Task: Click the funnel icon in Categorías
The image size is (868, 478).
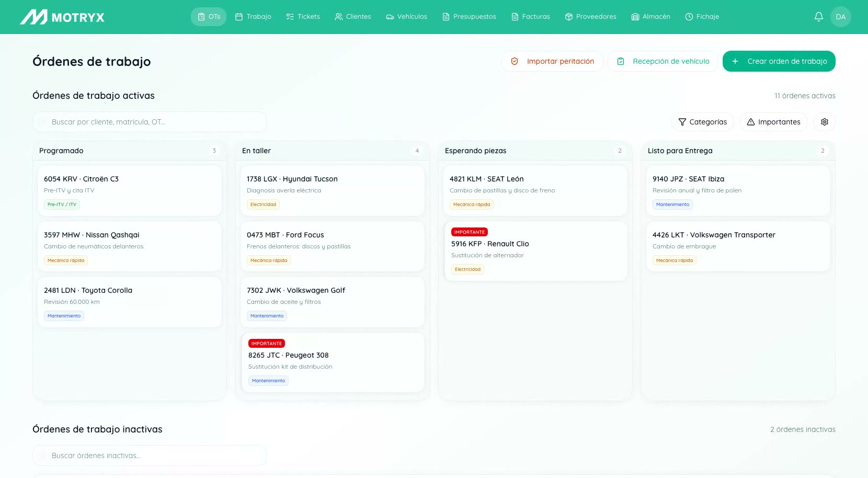Action: pos(682,122)
